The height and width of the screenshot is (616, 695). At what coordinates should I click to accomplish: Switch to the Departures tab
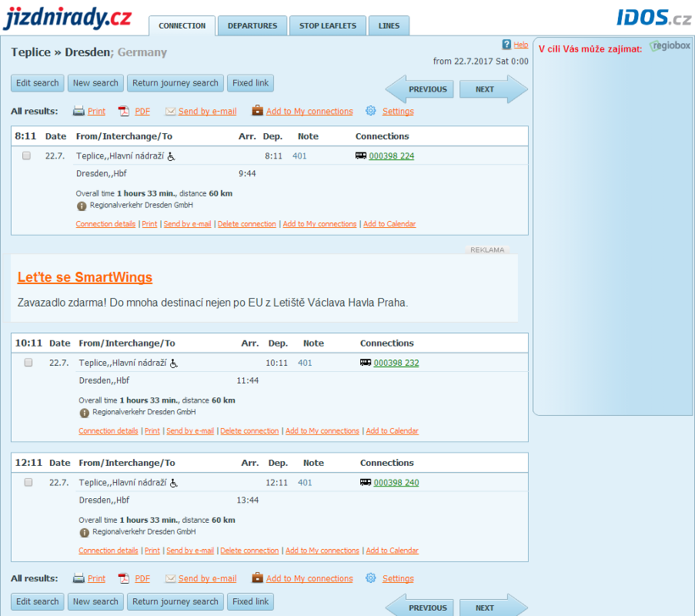(x=252, y=26)
